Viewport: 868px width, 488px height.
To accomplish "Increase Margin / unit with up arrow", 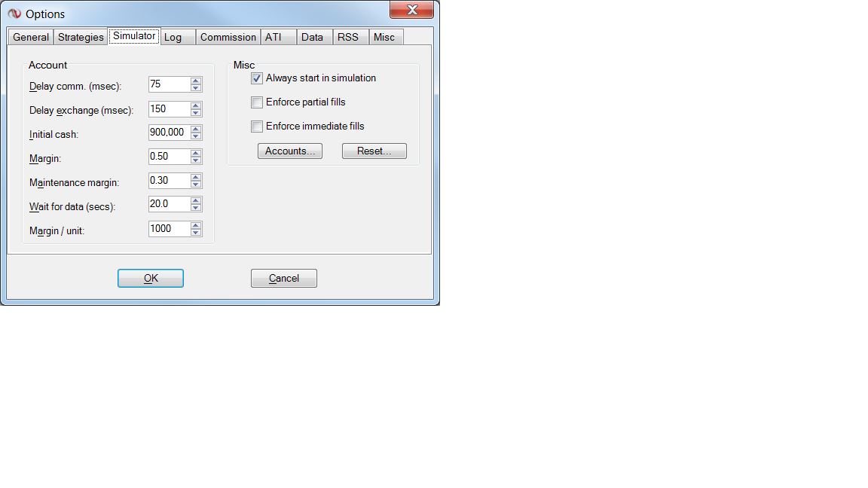I will click(195, 225).
